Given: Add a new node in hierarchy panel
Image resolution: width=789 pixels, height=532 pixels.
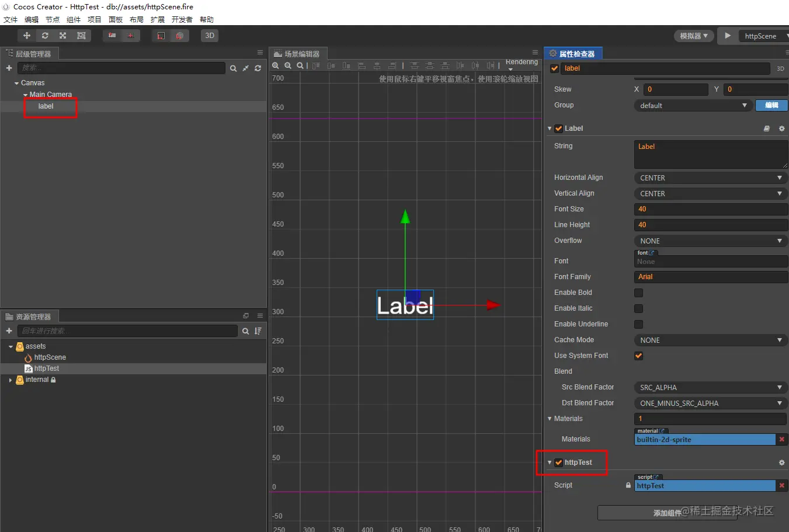Looking at the screenshot, I should click(x=9, y=68).
